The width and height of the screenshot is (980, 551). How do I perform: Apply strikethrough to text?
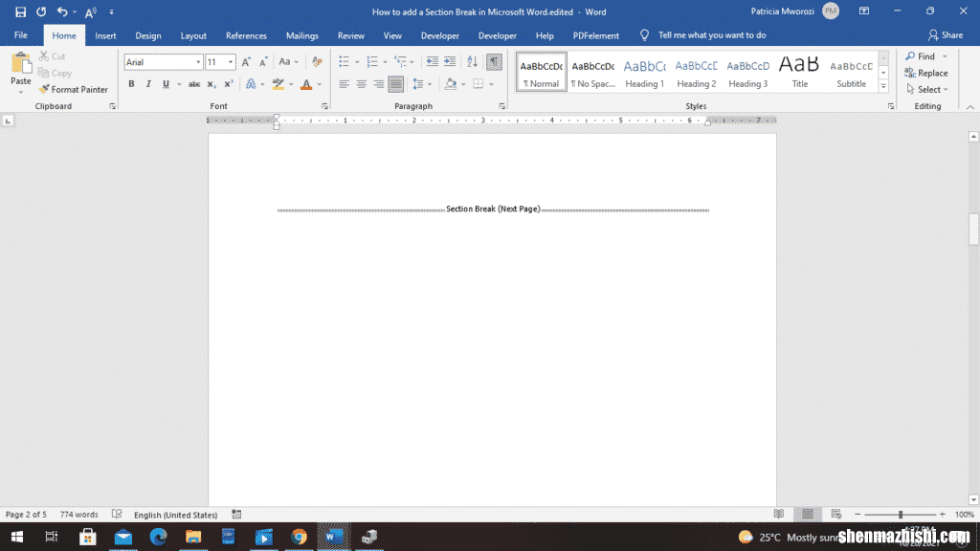[x=194, y=84]
